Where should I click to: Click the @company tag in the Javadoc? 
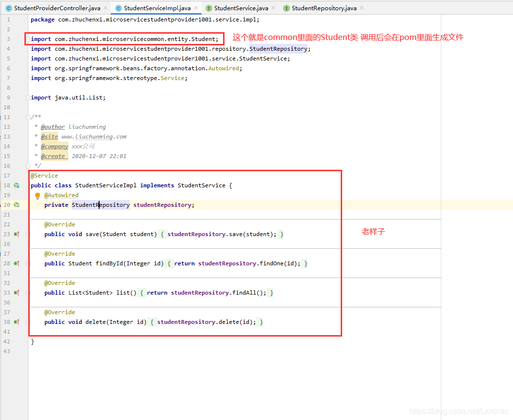(x=55, y=146)
